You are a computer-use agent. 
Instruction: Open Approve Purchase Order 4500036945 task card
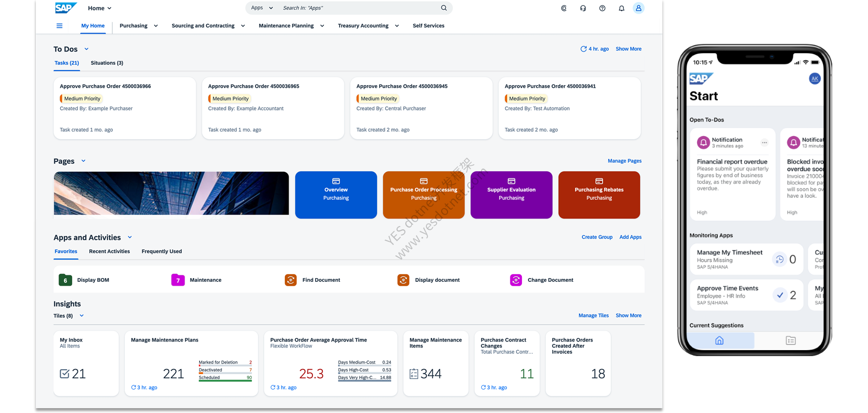(422, 108)
